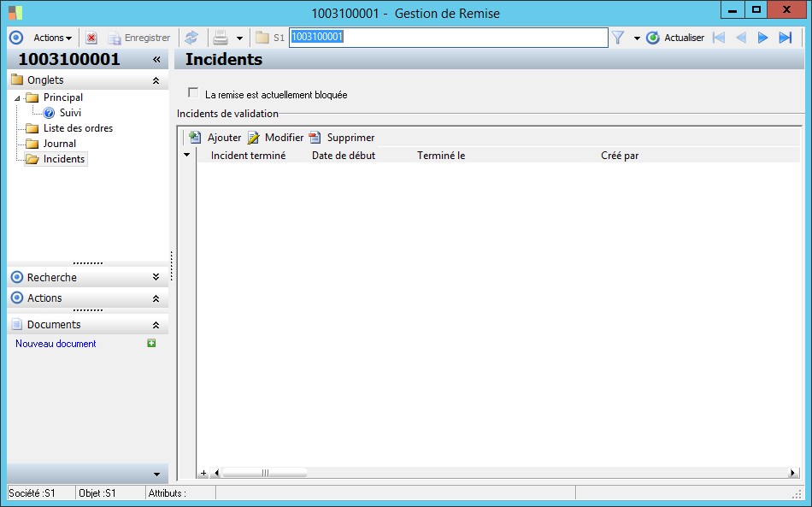This screenshot has height=507, width=812.
Task: Click the Enregistrer save button
Action: point(139,38)
